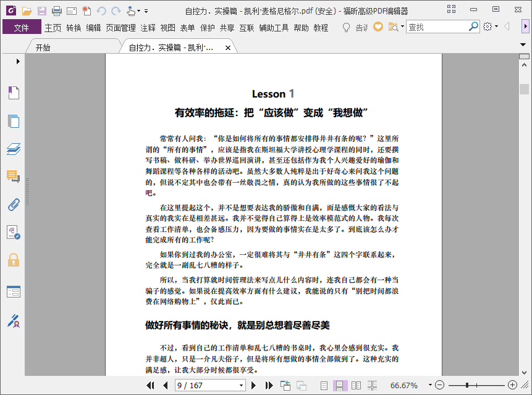Open the zoom percentage dropdown
Image resolution: width=532 pixels, height=395 pixels.
click(x=430, y=385)
